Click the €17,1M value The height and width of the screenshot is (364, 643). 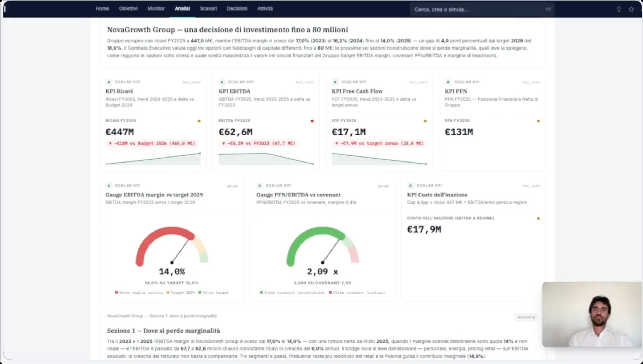(349, 132)
